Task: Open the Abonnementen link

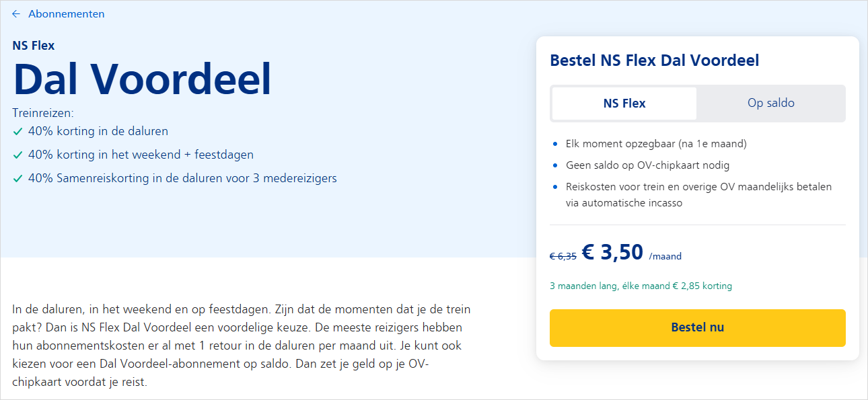Action: tap(66, 14)
